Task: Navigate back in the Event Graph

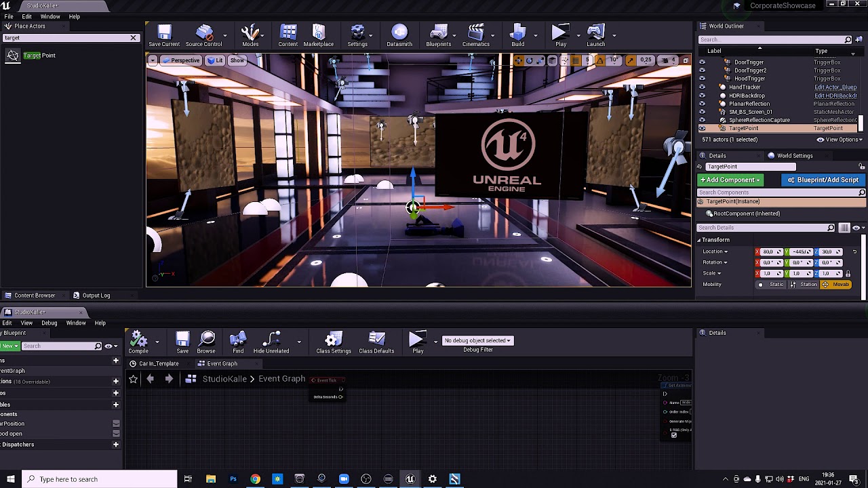Action: pos(151,380)
